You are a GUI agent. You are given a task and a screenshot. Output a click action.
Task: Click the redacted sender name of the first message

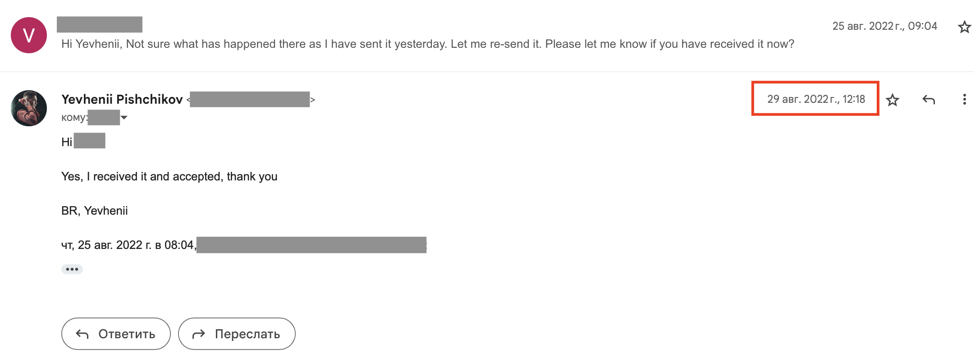point(100,24)
